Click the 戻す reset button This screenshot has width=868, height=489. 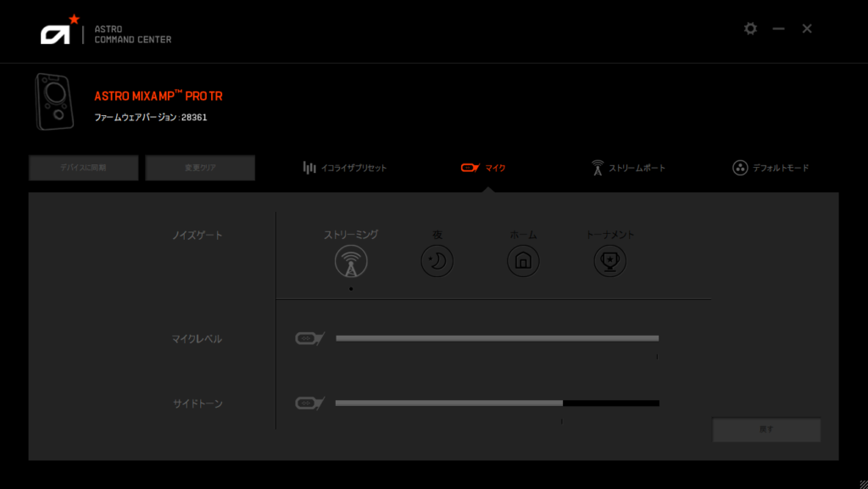[766, 430]
